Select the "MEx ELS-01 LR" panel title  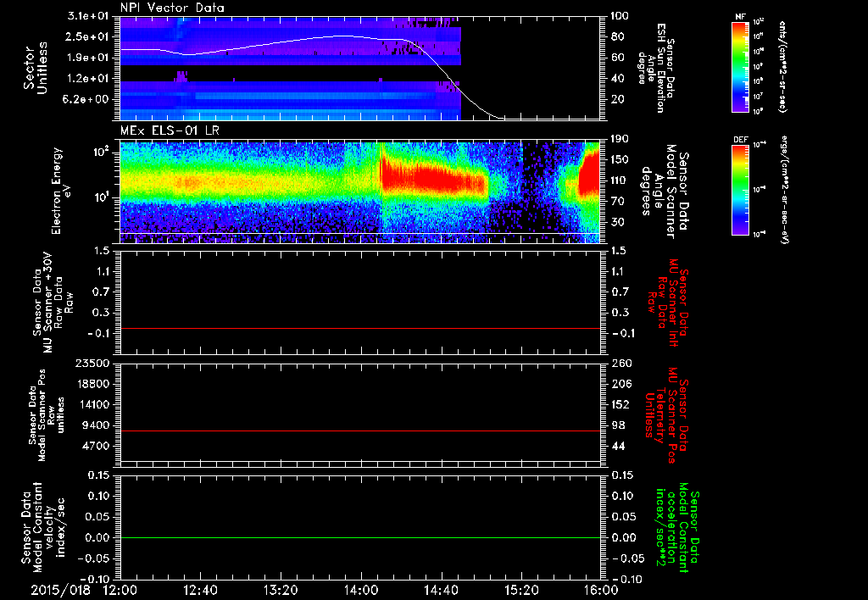tap(170, 131)
